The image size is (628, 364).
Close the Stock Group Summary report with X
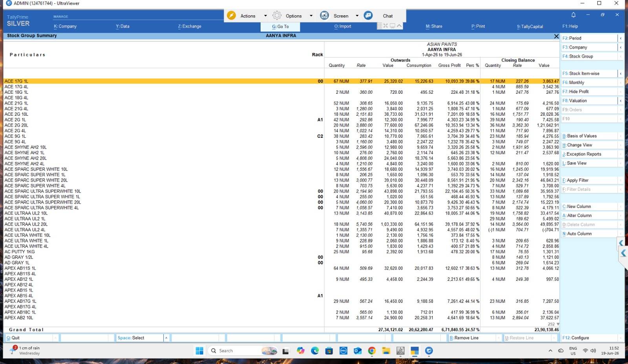[x=556, y=36]
